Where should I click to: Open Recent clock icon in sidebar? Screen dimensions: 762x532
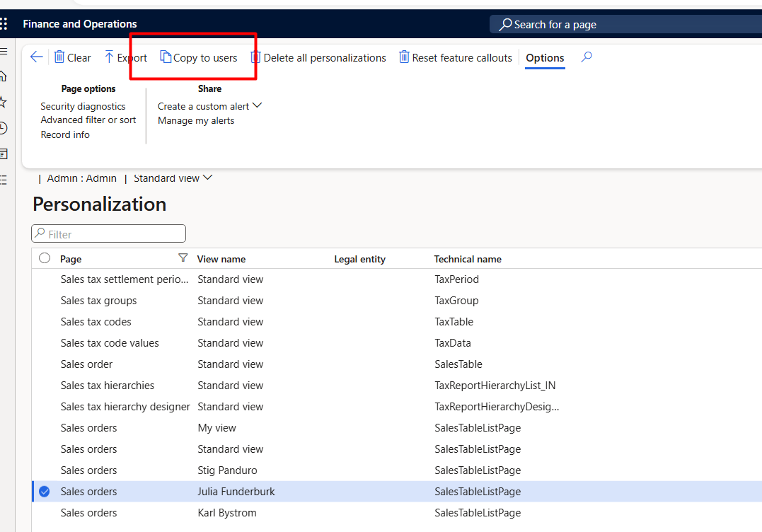pos(4,128)
